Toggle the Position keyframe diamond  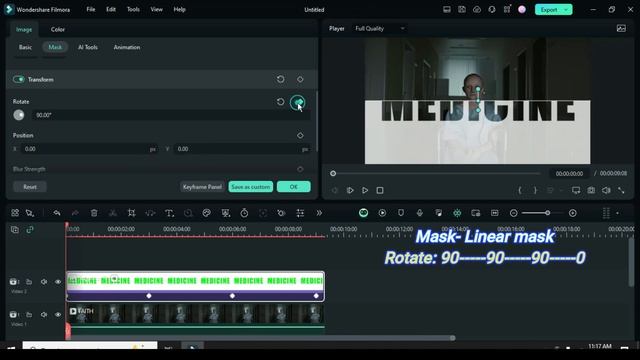click(x=300, y=135)
